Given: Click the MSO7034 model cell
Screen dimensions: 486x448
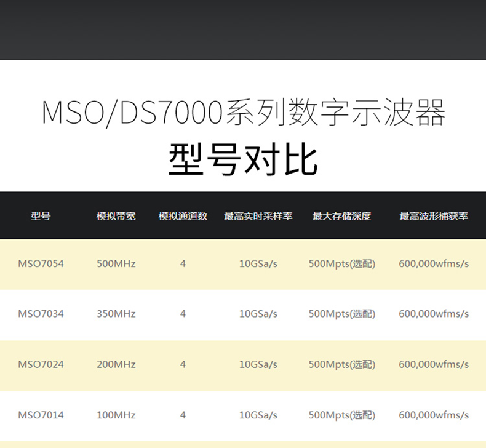Looking at the screenshot, I should 41,314.
